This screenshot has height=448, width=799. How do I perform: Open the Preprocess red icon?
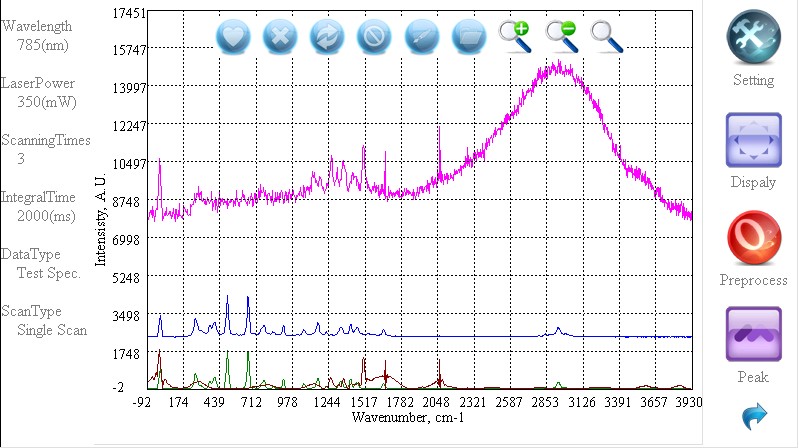(x=752, y=238)
